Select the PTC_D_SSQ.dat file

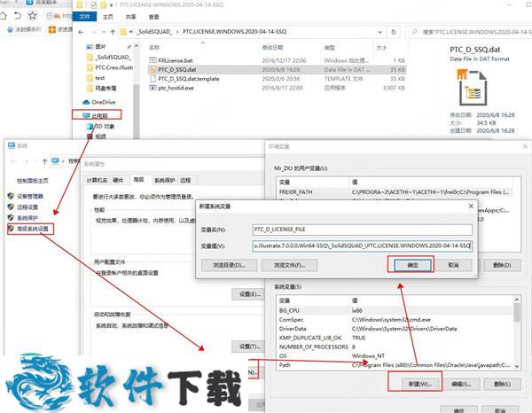click(x=277, y=69)
